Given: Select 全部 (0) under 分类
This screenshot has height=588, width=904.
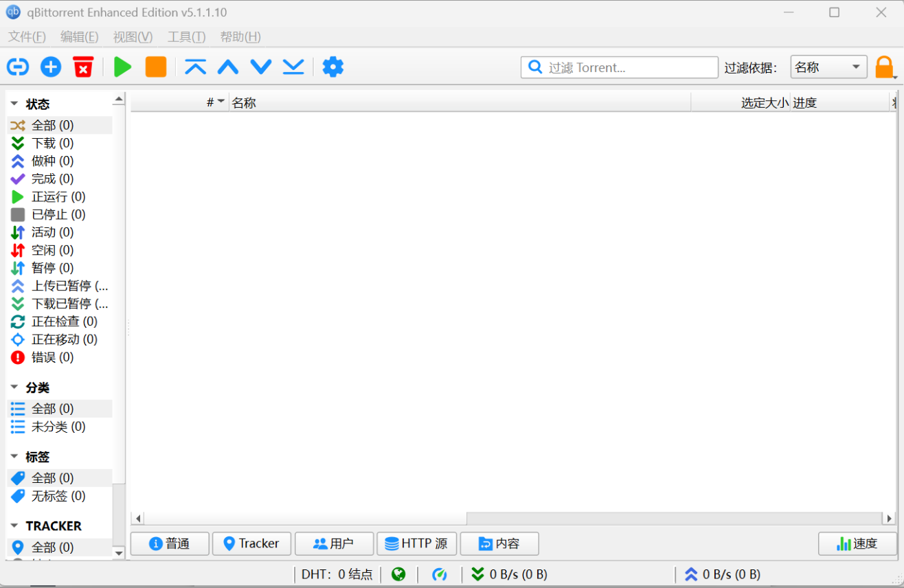Looking at the screenshot, I should pos(60,409).
